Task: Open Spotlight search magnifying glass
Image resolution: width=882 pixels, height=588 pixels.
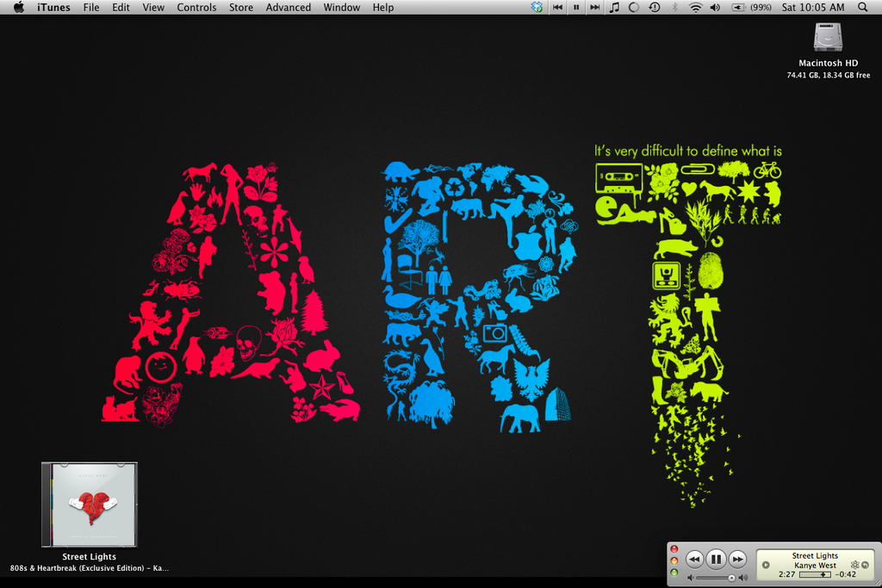Action: pos(863,7)
